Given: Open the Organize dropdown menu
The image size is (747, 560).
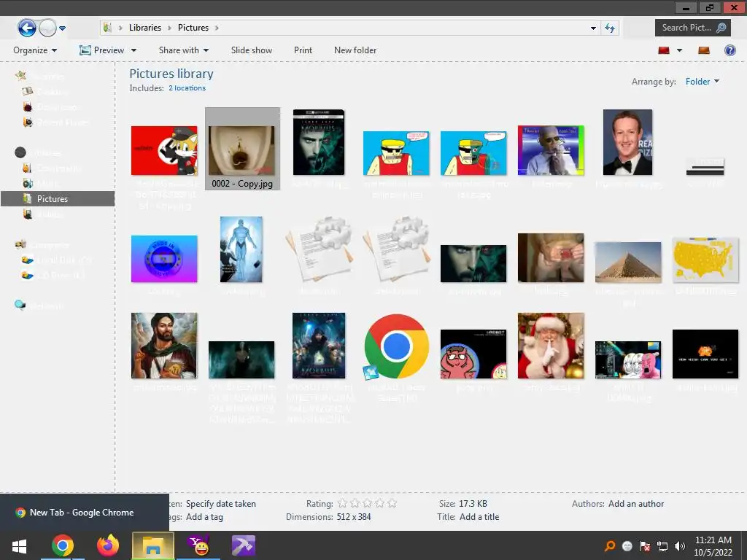Looking at the screenshot, I should (35, 50).
